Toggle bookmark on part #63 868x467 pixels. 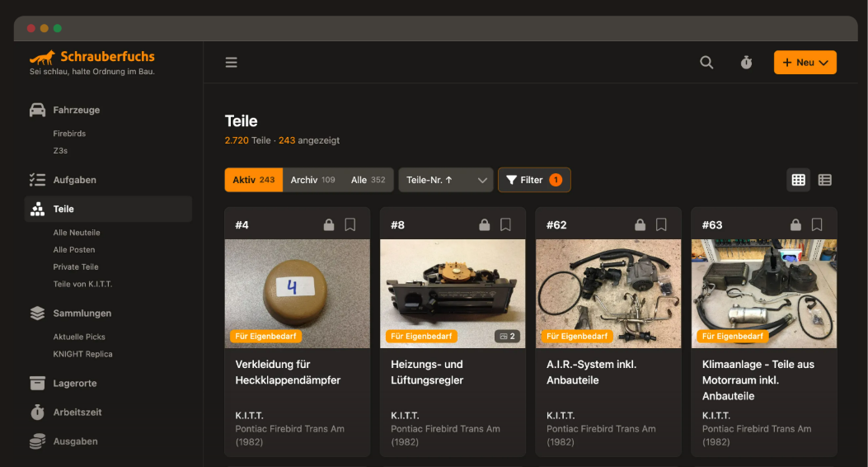(817, 224)
